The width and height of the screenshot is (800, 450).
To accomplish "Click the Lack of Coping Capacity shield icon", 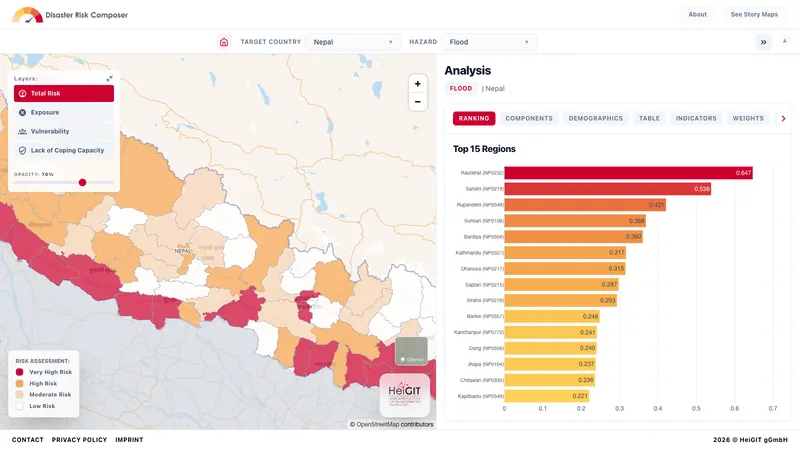I will pos(22,151).
